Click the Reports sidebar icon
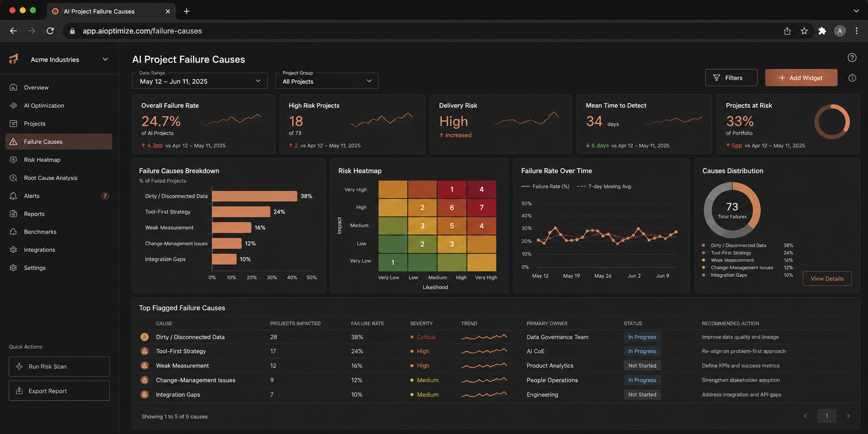Viewport: 868px width, 434px height. click(x=13, y=214)
